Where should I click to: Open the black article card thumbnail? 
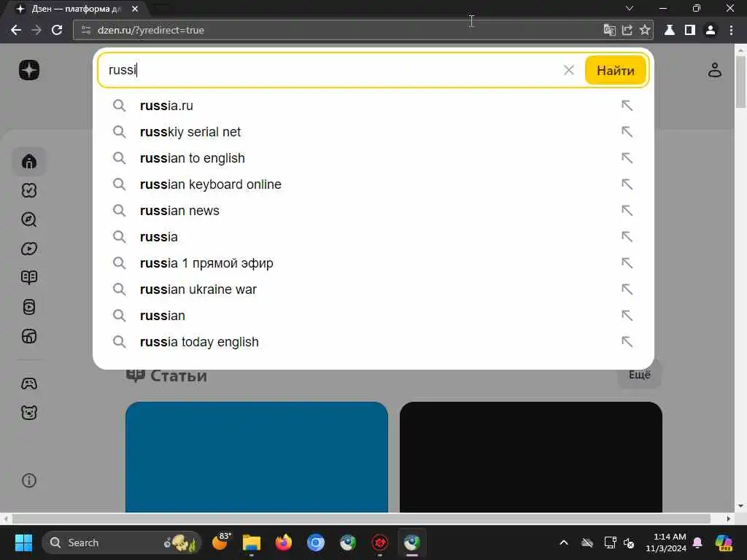pos(531,457)
